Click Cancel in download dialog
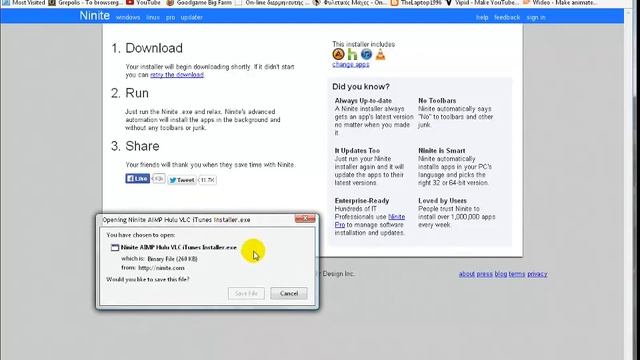640x360 pixels. 289,293
